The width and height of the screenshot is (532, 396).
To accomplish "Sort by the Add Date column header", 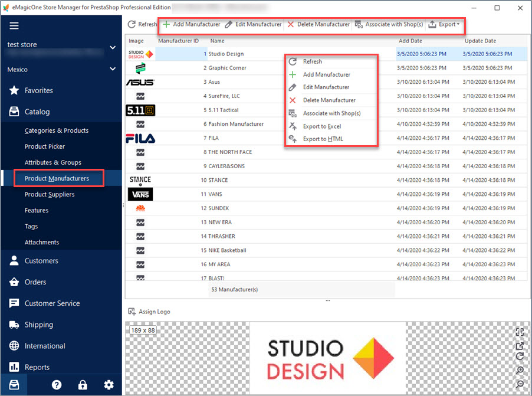I will (x=410, y=41).
